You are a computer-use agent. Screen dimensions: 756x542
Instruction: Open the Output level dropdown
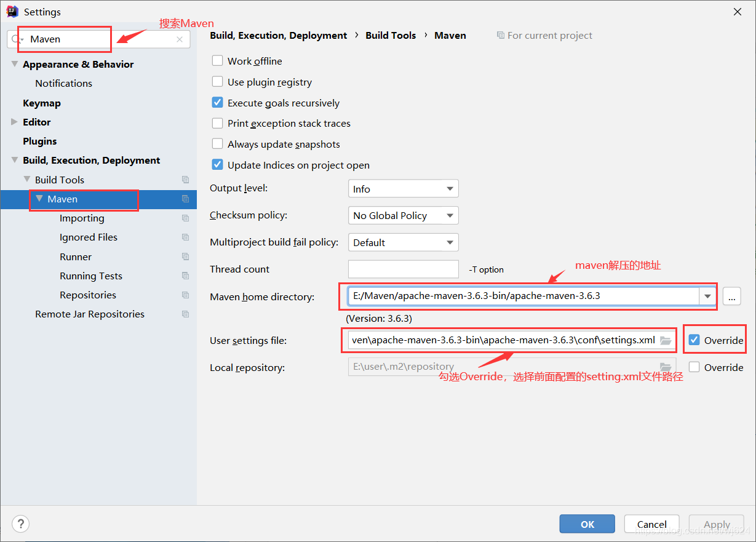pyautogui.click(x=403, y=189)
